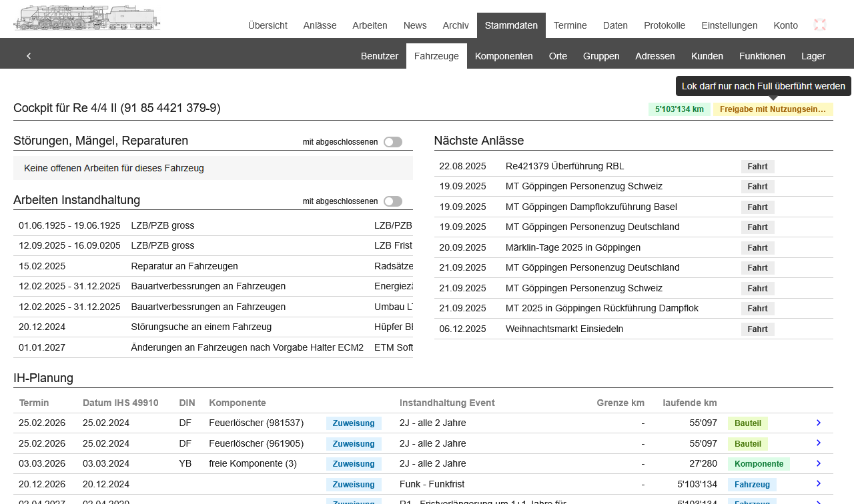Open the Einstellungen menu
The height and width of the screenshot is (504, 854).
click(729, 25)
